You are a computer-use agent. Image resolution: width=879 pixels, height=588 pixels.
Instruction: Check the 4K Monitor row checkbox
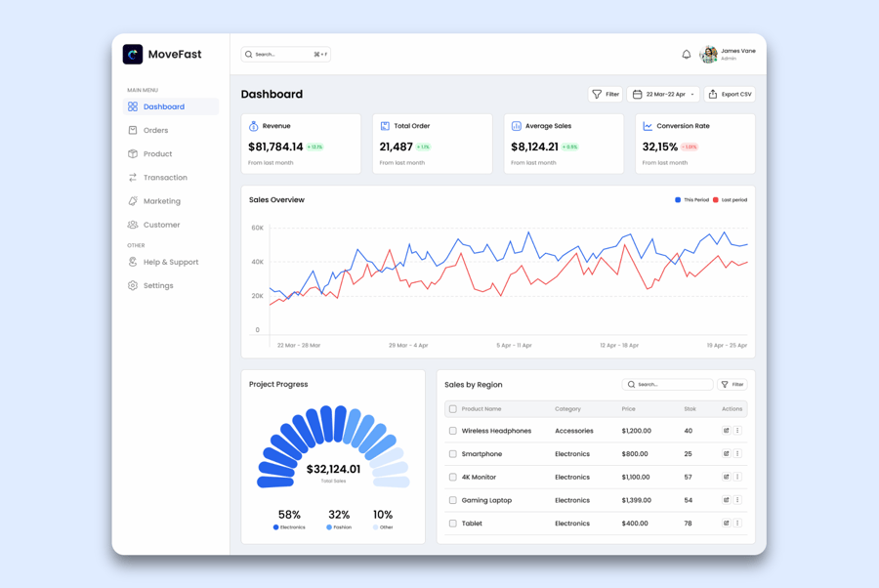point(452,478)
